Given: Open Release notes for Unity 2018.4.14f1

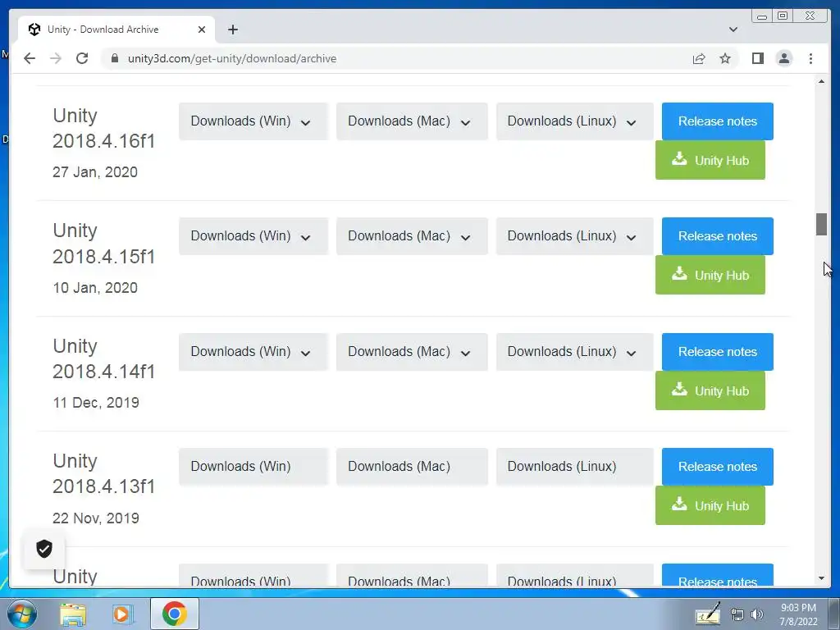Looking at the screenshot, I should pyautogui.click(x=717, y=352).
